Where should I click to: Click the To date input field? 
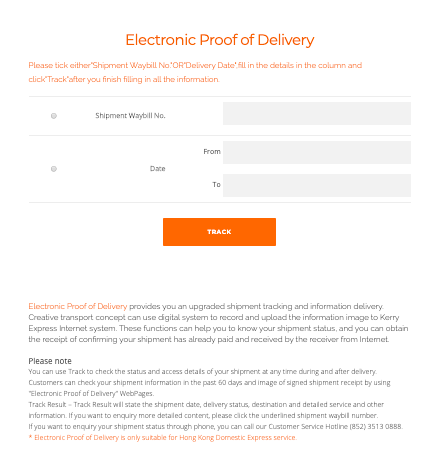317,185
